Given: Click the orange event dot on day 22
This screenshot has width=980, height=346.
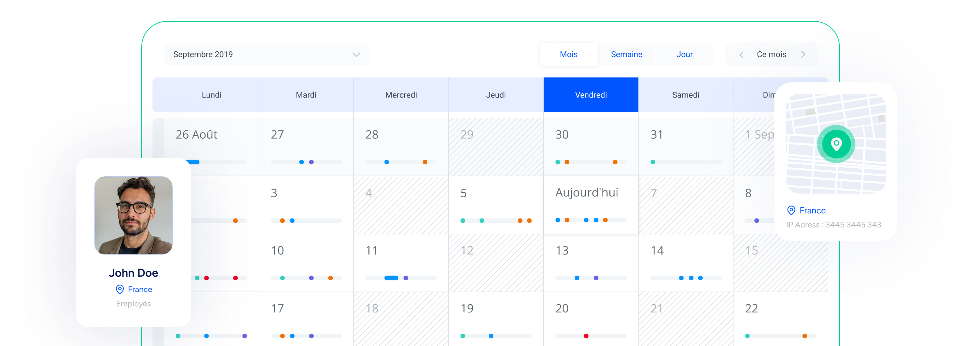Looking at the screenshot, I should click(x=804, y=336).
